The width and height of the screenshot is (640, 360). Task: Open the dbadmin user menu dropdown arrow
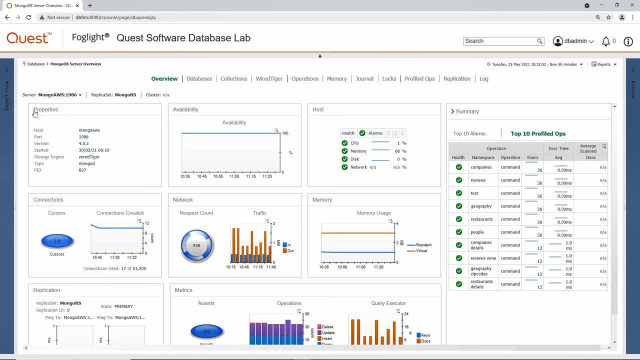click(x=591, y=41)
